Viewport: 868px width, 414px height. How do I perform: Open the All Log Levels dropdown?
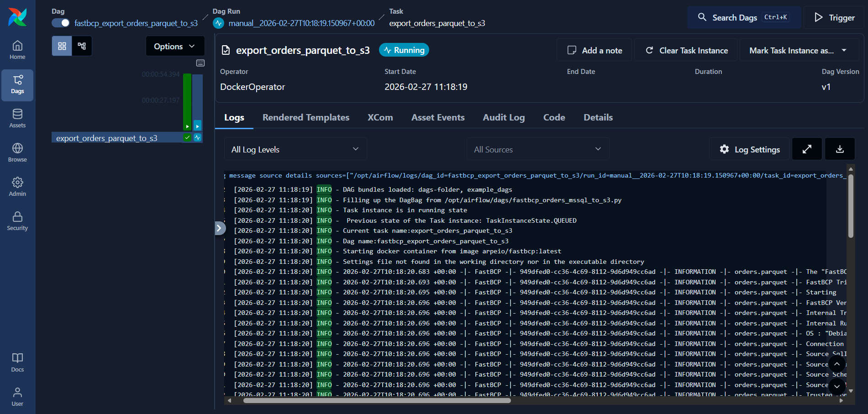(295, 149)
